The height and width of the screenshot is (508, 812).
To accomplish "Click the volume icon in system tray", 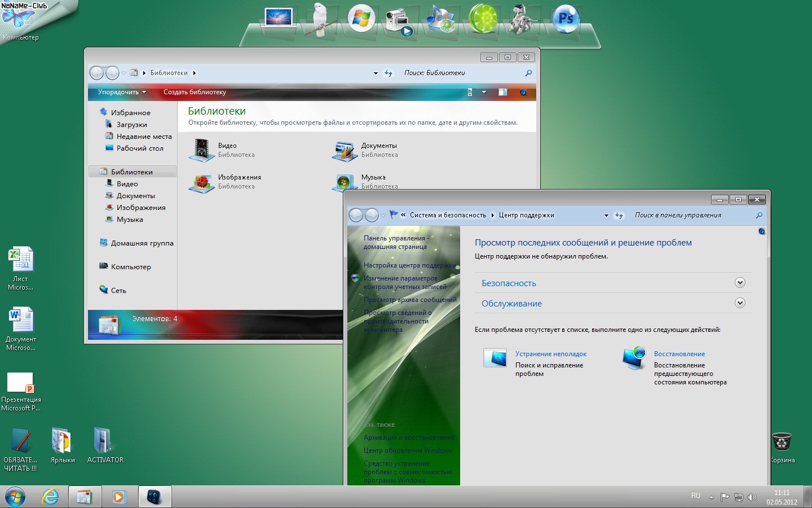I will pos(752,497).
